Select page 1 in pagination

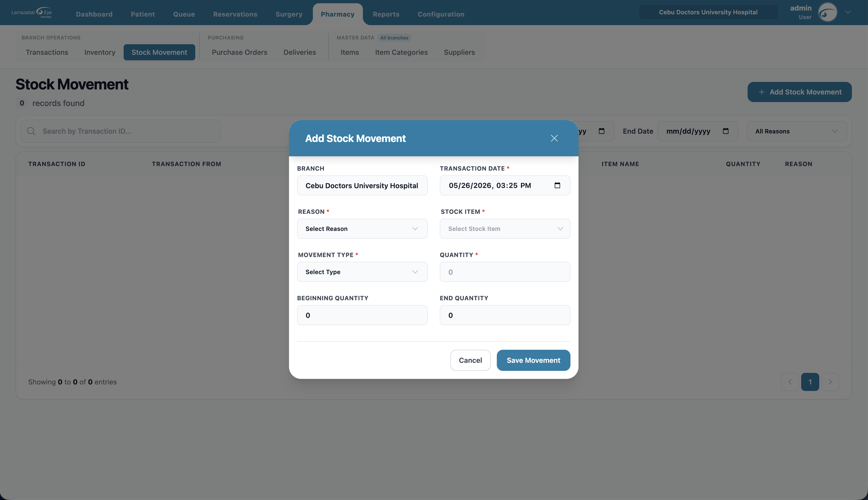[x=810, y=382]
